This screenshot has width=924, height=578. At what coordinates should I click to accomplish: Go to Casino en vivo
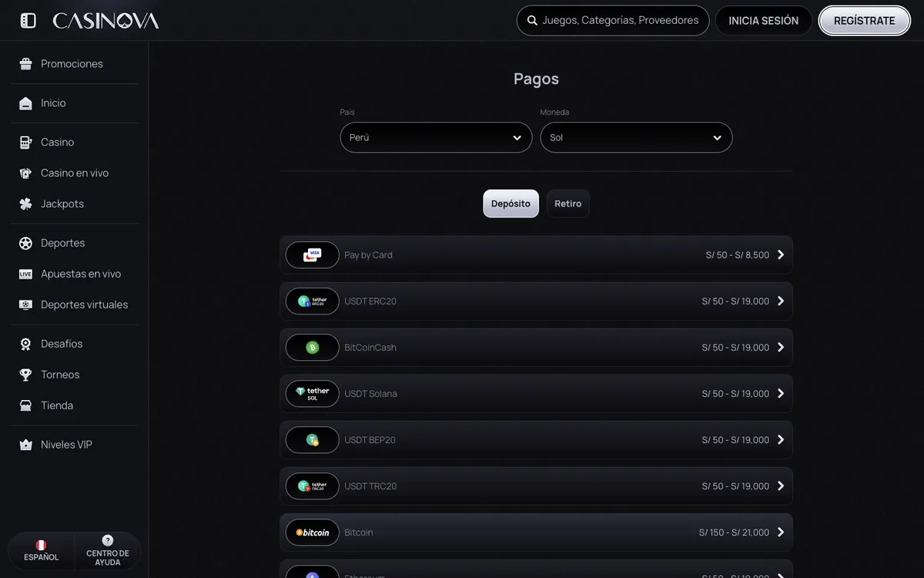pos(75,173)
